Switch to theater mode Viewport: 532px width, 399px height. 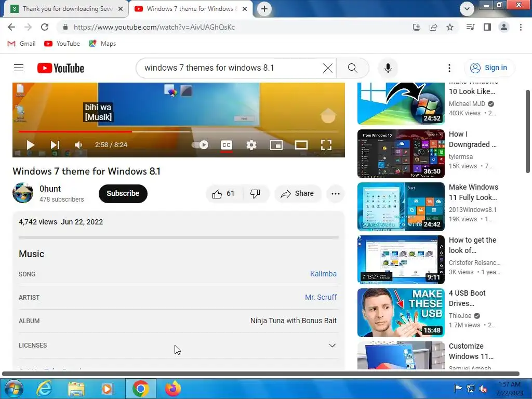301,145
